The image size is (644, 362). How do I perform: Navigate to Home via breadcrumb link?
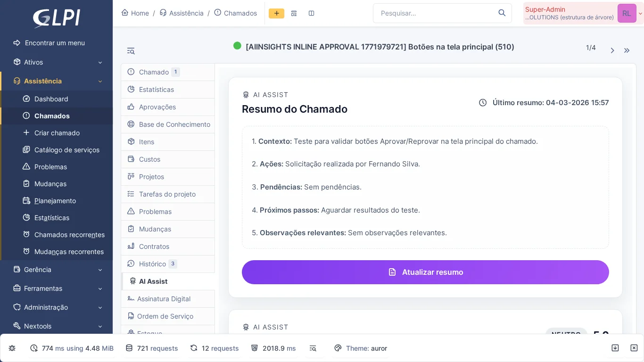(139, 13)
